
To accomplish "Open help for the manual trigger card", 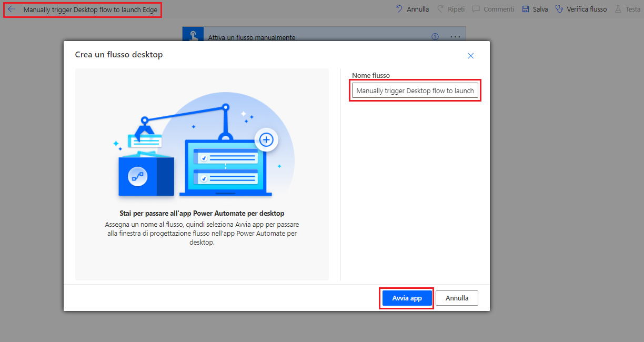I will (435, 37).
